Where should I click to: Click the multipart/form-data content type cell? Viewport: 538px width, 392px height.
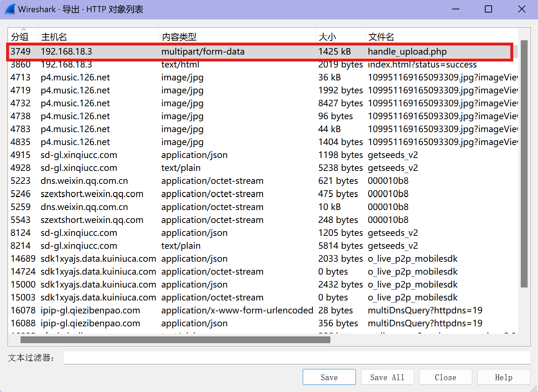point(203,52)
